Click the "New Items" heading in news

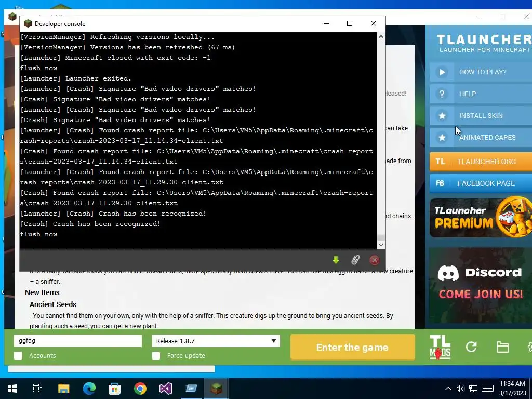(42, 292)
